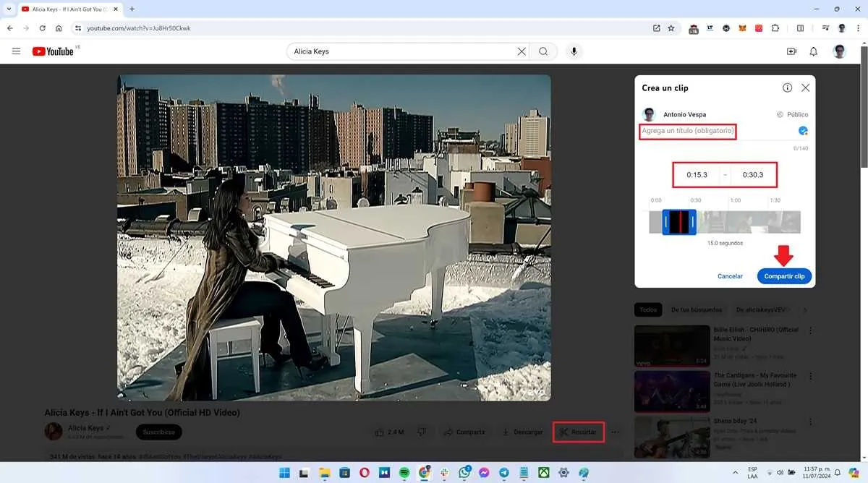
Task: Expand more filter chips with the right chevron
Action: click(804, 309)
